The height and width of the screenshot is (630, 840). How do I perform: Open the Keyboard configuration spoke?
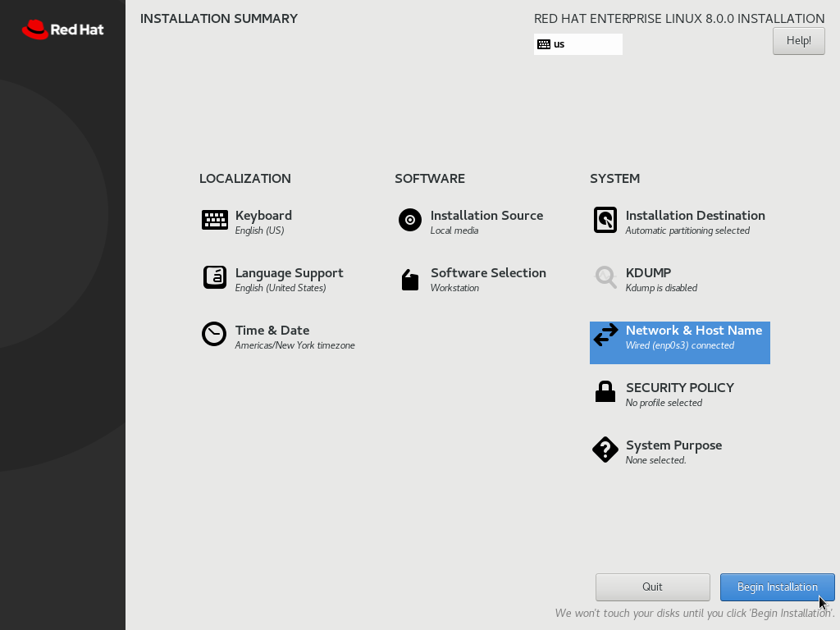[262, 216]
